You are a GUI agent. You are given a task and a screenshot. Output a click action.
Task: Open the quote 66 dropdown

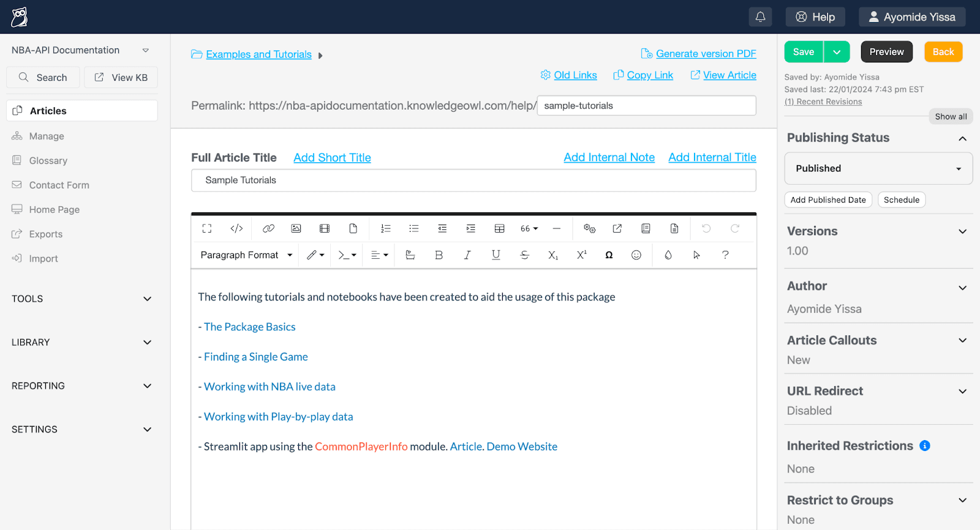click(529, 228)
